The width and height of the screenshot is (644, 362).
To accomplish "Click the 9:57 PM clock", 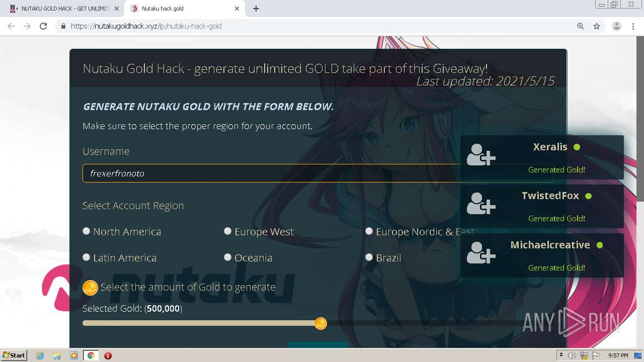I will tap(618, 355).
